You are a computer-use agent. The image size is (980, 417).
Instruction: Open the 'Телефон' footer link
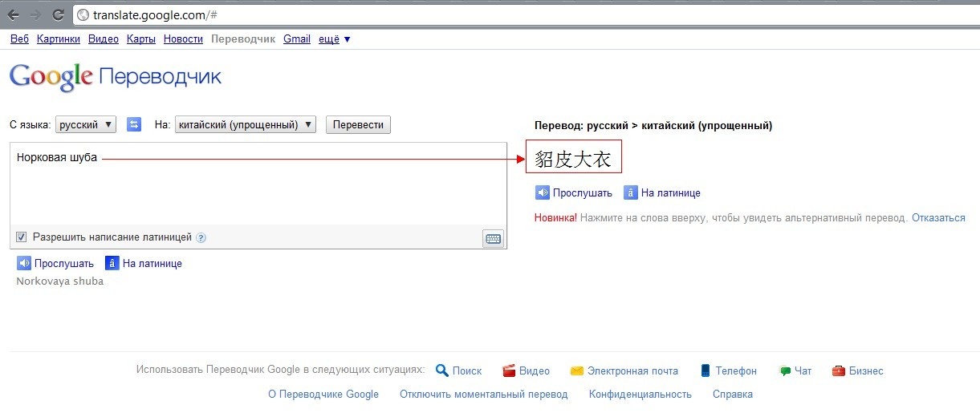[x=736, y=370]
